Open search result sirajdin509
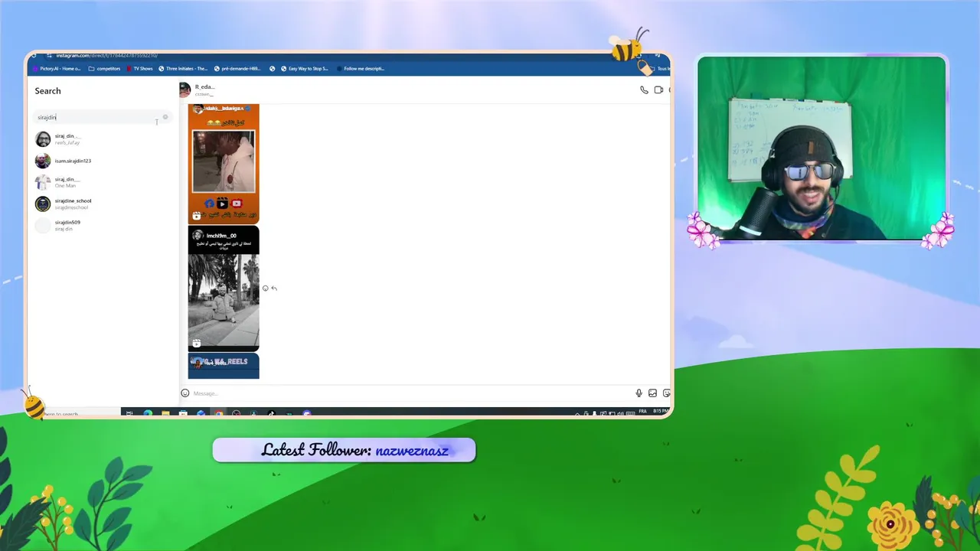The image size is (980, 551). 102,225
